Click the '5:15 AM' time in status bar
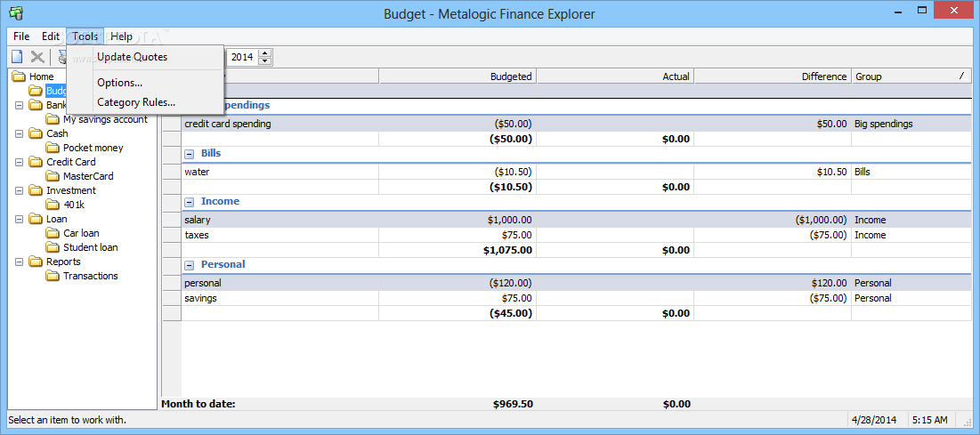The width and height of the screenshot is (980, 435). click(x=929, y=419)
